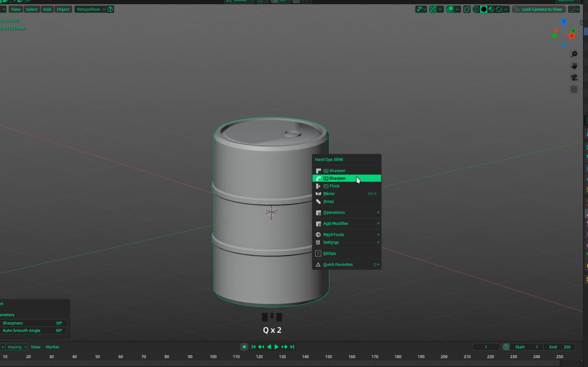Viewport: 588px width, 367px height.
Task: Activate the move view hand icon
Action: (574, 66)
